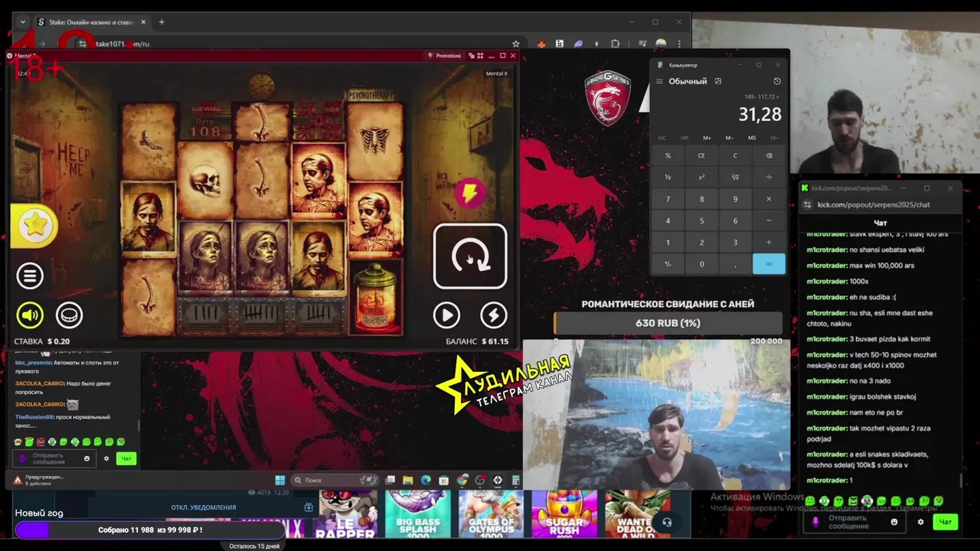The height and width of the screenshot is (551, 980).
Task: Click the x squared key
Action: [x=701, y=177]
